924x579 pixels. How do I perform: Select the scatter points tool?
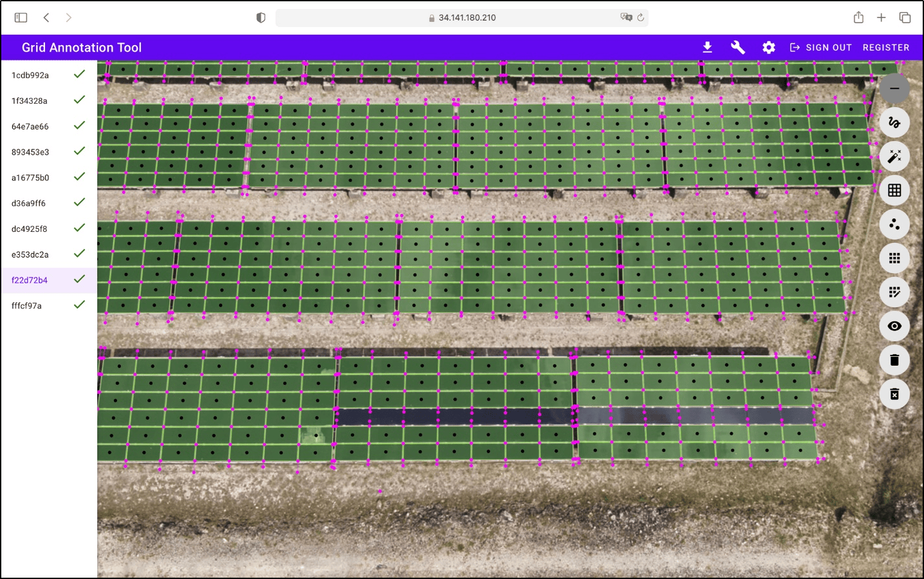[x=894, y=224]
